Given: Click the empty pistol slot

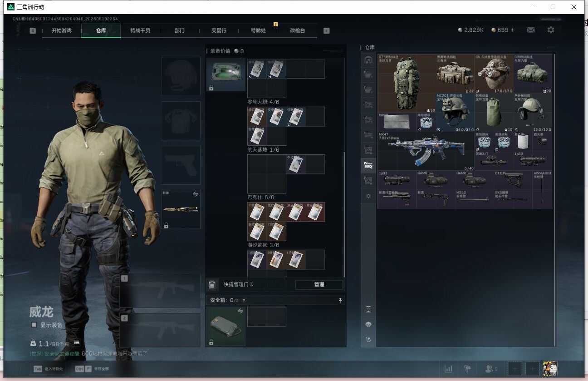Looking at the screenshot, I should point(181,165).
